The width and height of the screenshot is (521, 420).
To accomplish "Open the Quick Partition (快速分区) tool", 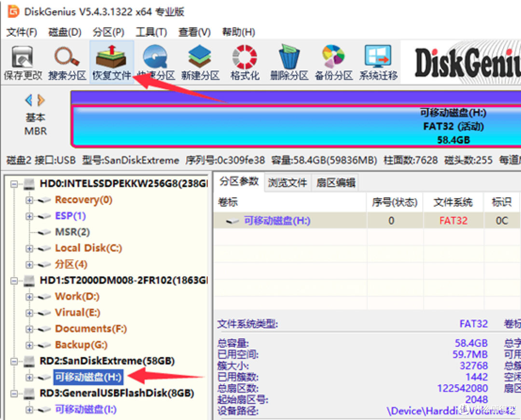I will tap(156, 62).
